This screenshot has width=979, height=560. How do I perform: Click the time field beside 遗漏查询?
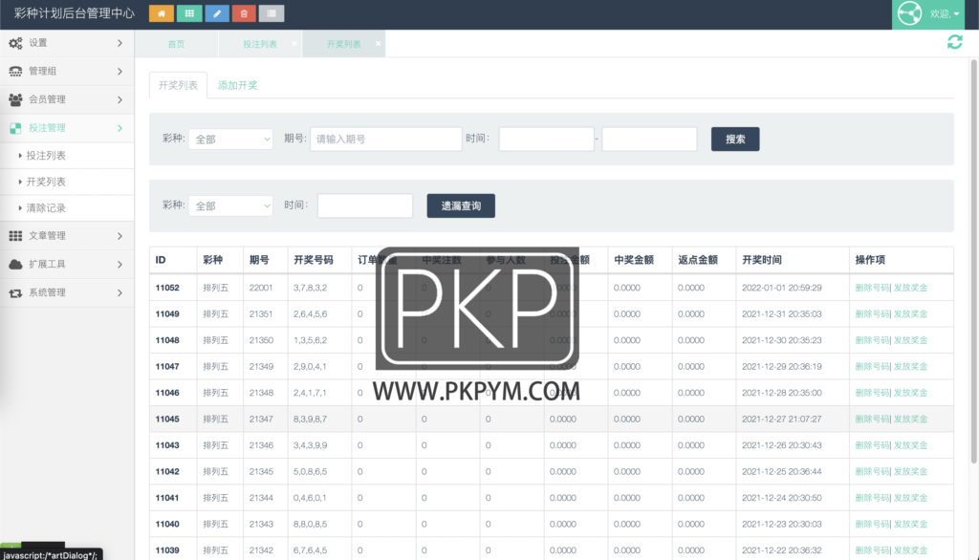[x=365, y=206]
